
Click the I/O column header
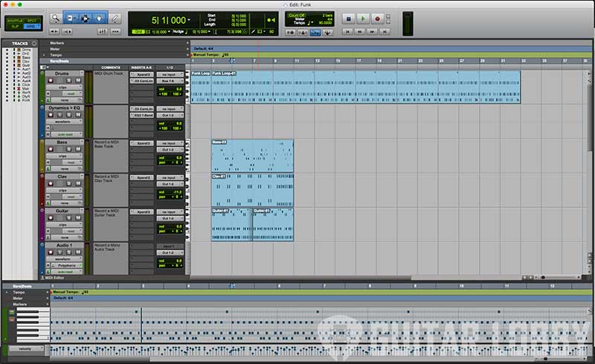tap(170, 68)
